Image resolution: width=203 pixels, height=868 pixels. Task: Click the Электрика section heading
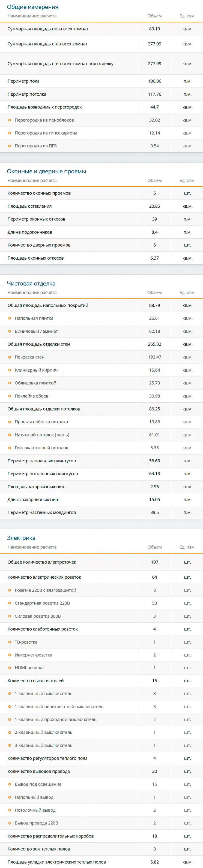(21, 538)
